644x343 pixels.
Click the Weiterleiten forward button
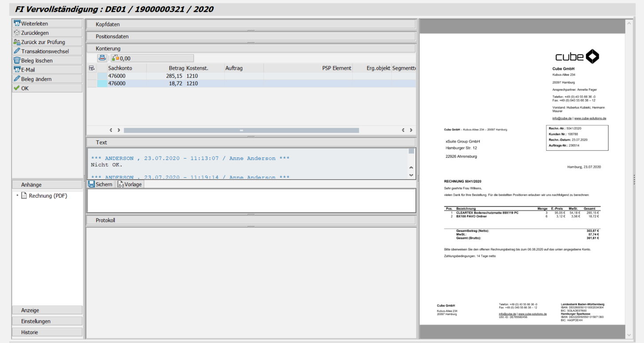pos(47,24)
